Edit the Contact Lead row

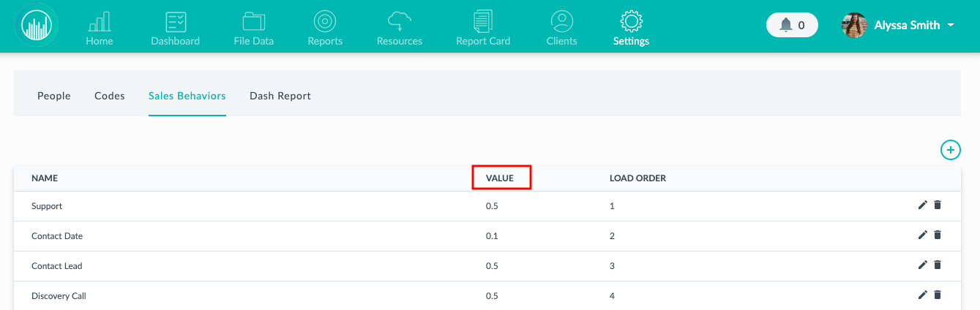coord(922,265)
